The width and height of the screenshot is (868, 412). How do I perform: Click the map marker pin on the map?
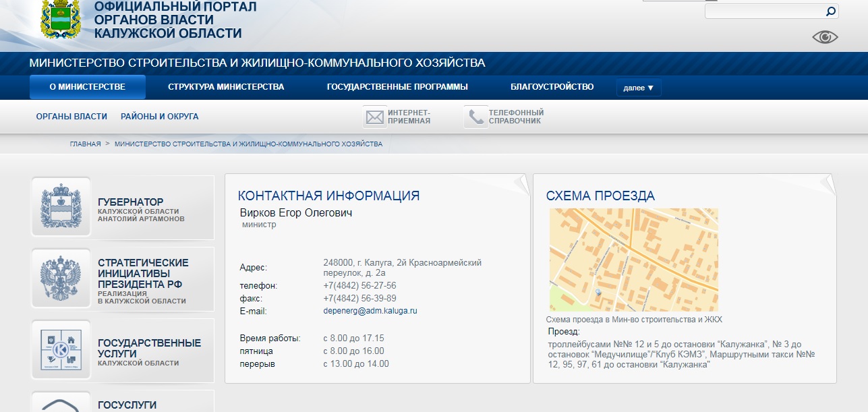coord(598,291)
